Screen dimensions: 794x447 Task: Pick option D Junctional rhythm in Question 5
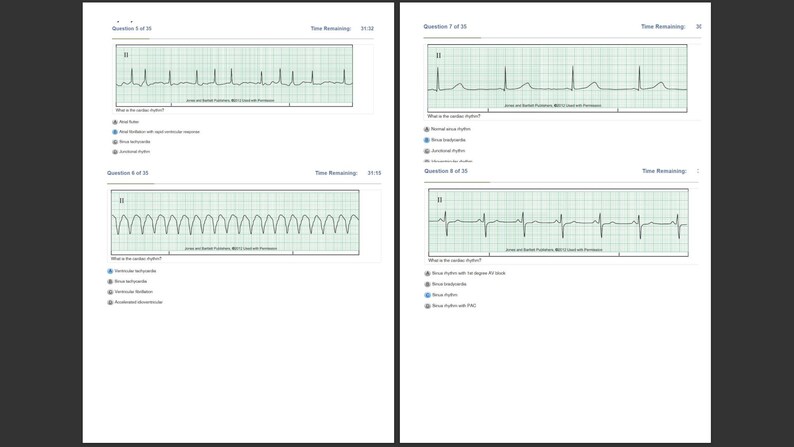[x=131, y=152]
